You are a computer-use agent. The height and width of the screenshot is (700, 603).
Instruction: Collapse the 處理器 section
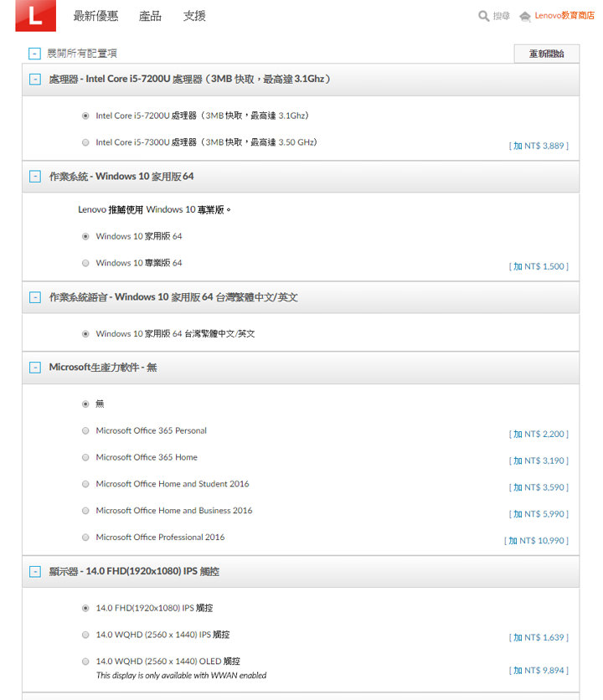[x=35, y=79]
